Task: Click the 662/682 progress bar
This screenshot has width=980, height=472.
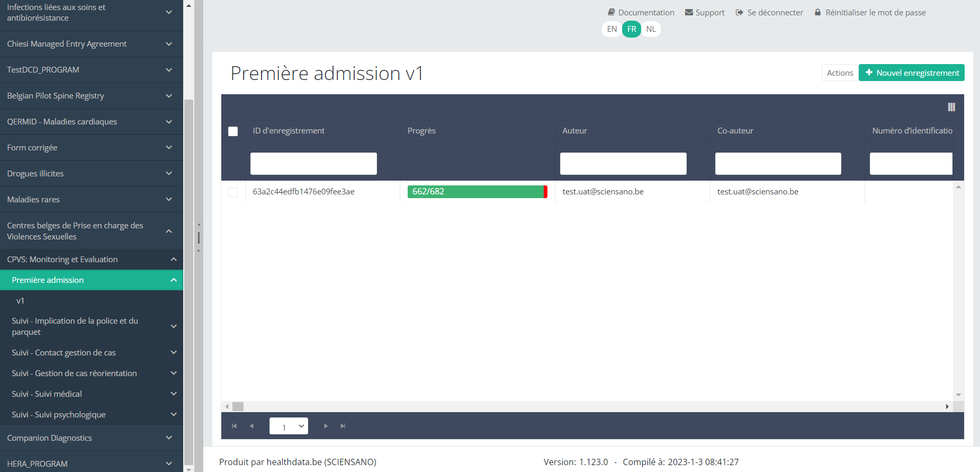Action: pos(477,192)
